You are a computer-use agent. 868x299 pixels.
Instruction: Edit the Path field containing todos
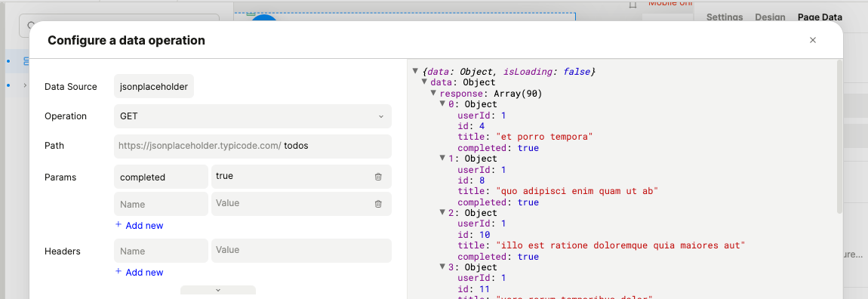(x=252, y=146)
